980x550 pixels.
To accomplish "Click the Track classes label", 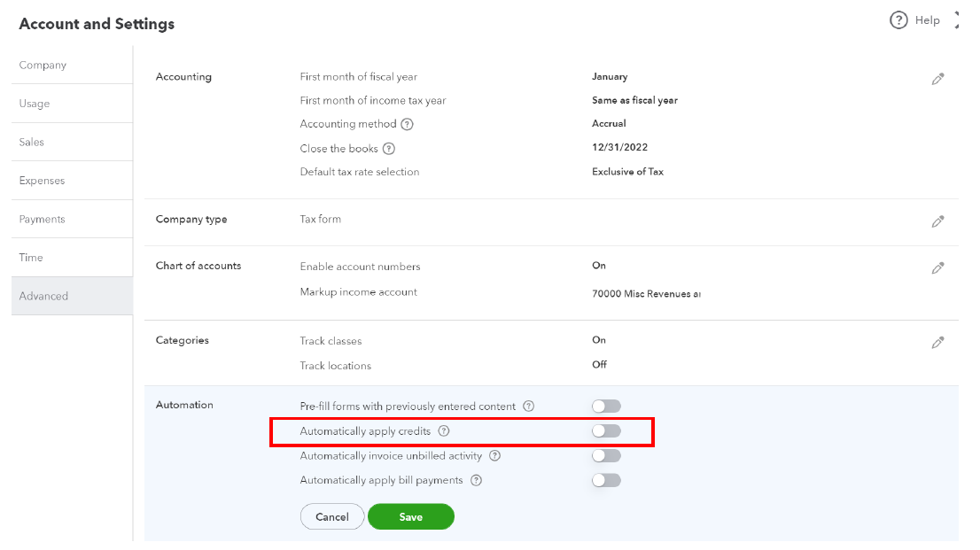I will pos(331,341).
